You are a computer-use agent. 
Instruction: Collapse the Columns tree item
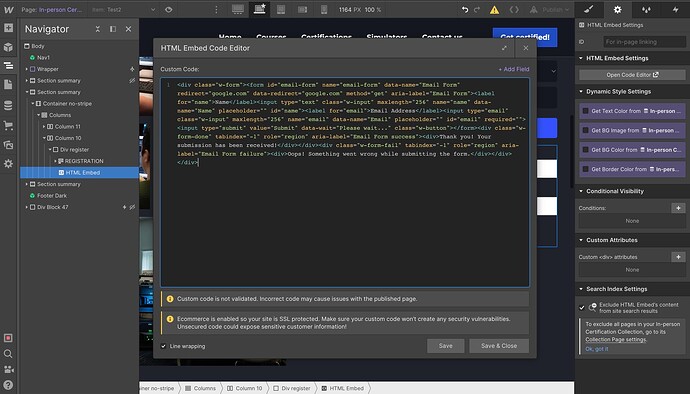tap(38, 115)
